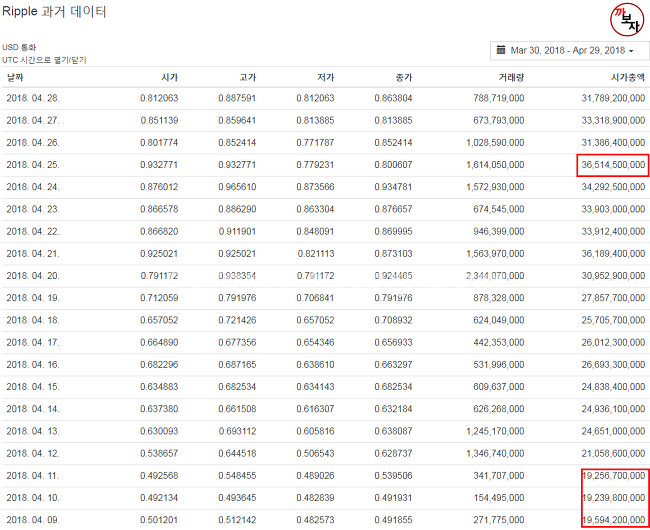650x530 pixels.
Task: Select the date cell 2018. 04. 21.
Action: click(33, 254)
